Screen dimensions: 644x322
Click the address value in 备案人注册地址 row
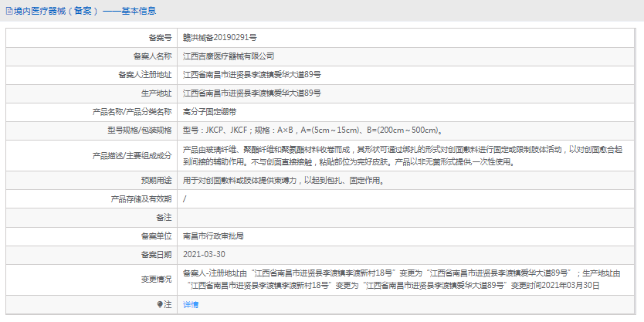(252, 75)
